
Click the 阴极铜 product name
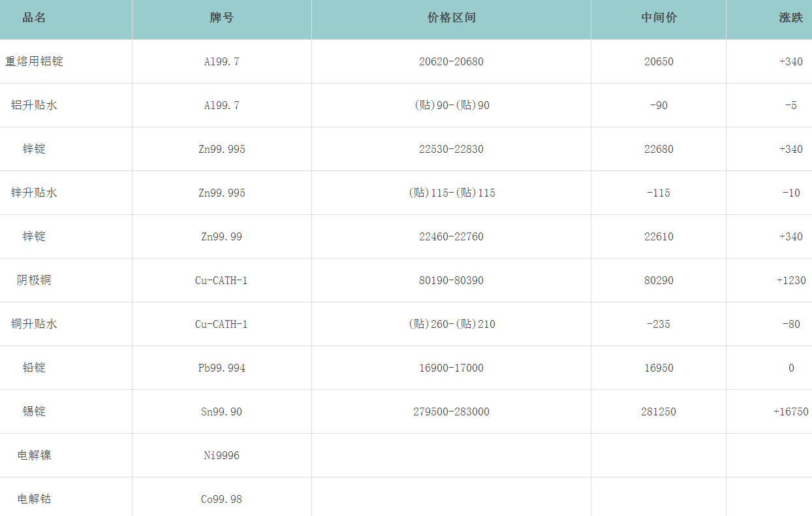[34, 280]
